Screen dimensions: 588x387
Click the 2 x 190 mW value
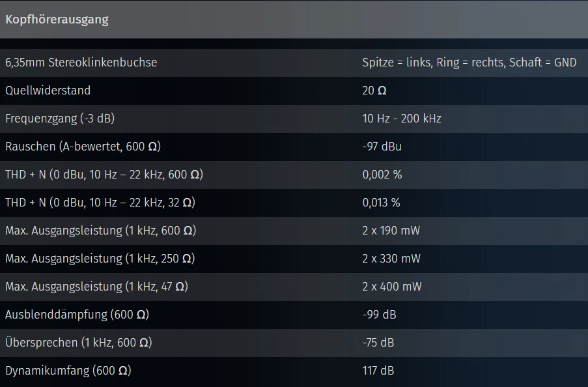coord(391,231)
